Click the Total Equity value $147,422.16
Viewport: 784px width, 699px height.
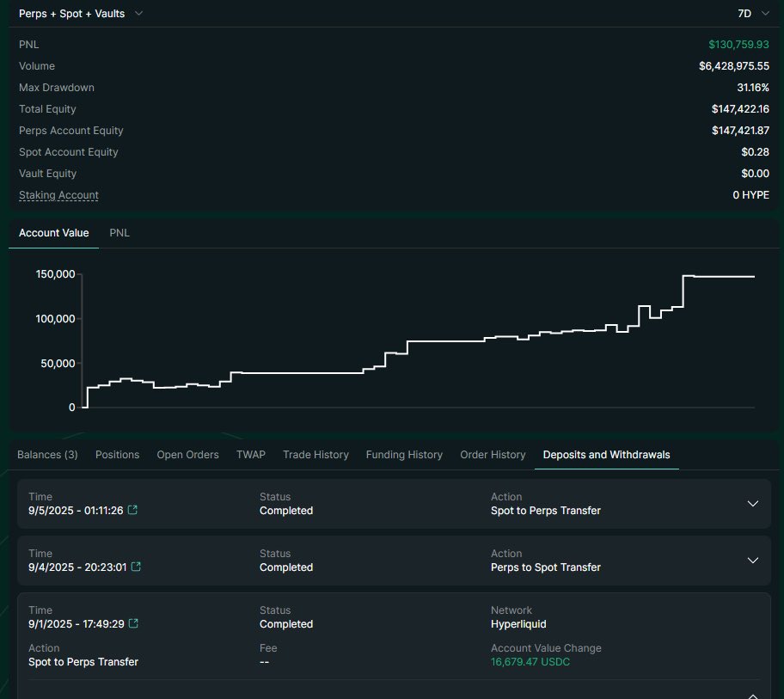[740, 109]
